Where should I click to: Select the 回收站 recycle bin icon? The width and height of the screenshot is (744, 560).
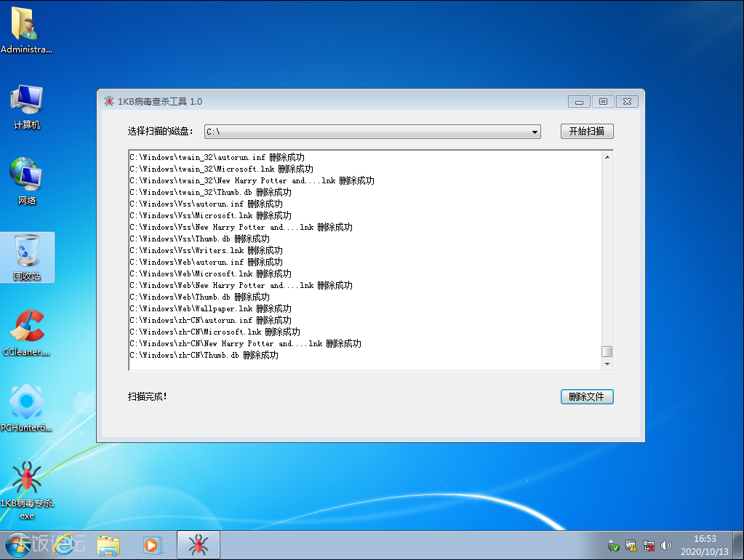tap(27, 257)
